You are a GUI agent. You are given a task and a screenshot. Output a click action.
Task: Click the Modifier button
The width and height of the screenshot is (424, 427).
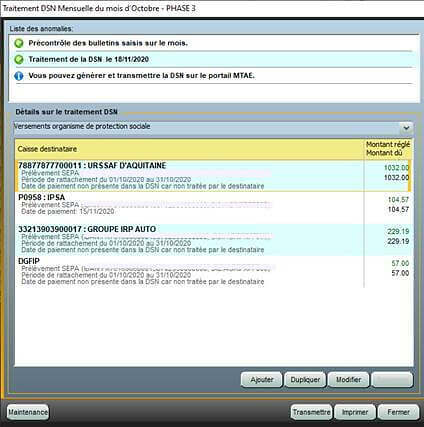(348, 380)
